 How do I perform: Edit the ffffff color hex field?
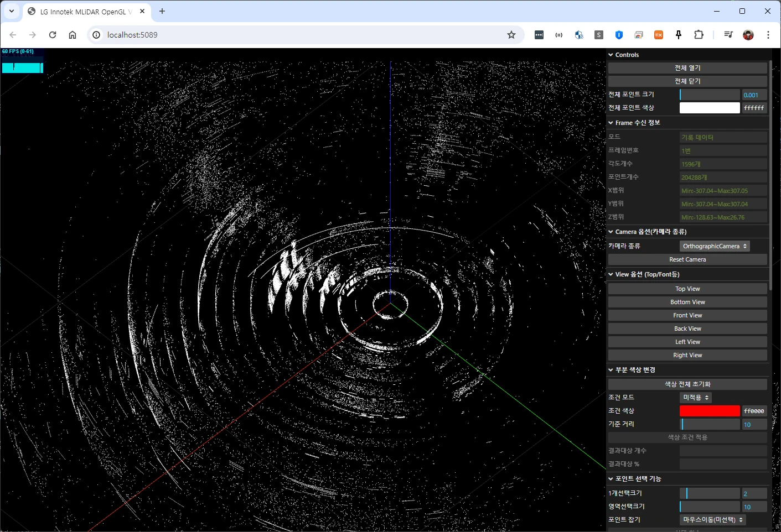[x=754, y=108]
